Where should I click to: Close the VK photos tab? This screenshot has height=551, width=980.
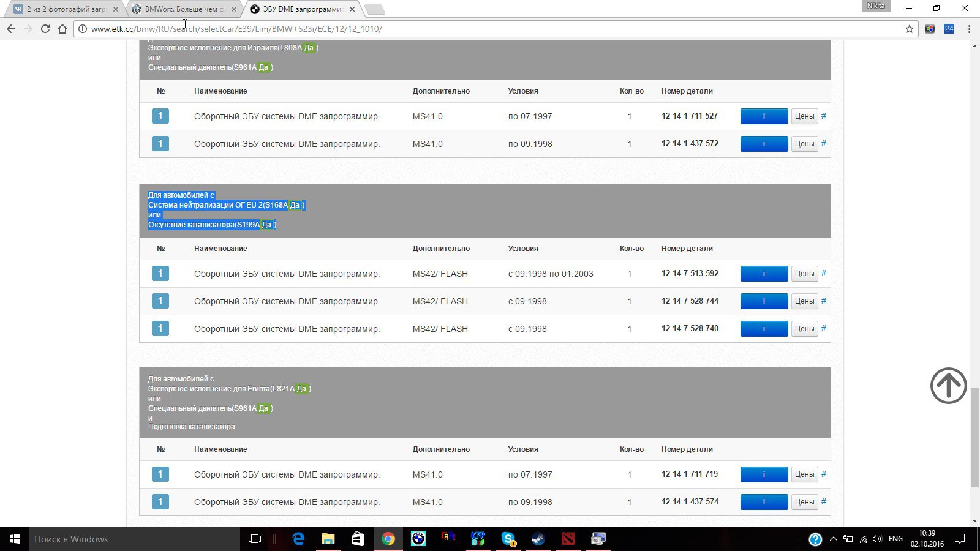pos(116,9)
